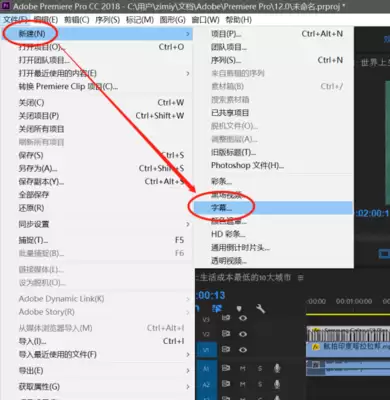390x400 pixels.
Task: Open the 窗口(W) menu
Action: [x=205, y=20]
